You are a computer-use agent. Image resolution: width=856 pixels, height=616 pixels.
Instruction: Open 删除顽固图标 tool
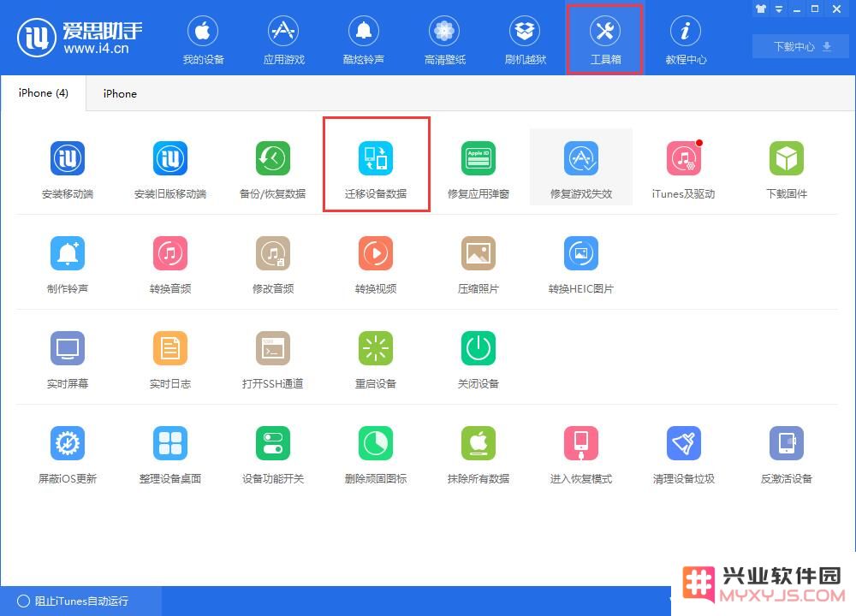tap(376, 455)
